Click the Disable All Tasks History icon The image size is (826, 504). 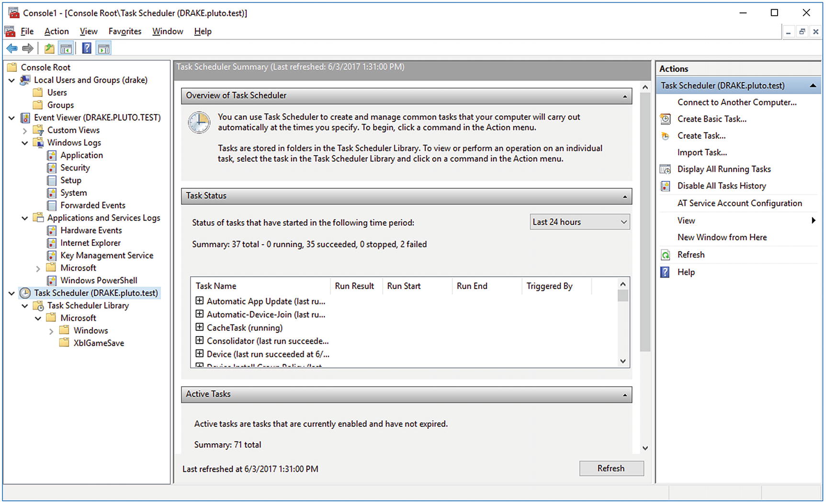665,186
